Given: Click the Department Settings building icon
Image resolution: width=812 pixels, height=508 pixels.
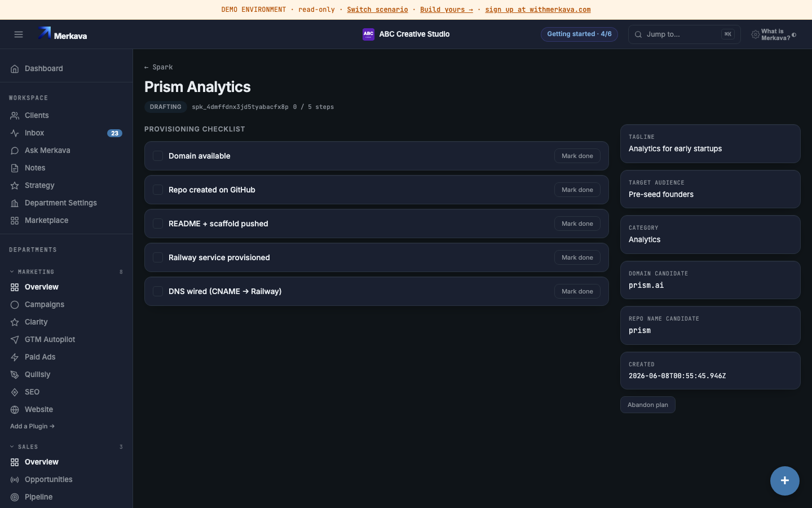Looking at the screenshot, I should tap(15, 203).
